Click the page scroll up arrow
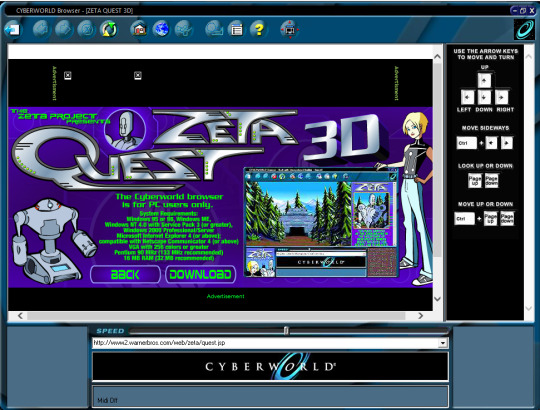 pyautogui.click(x=437, y=56)
